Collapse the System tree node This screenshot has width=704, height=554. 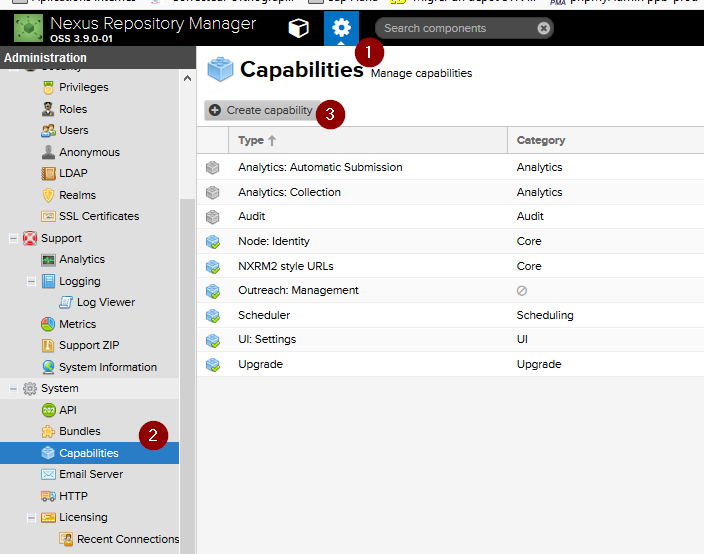[13, 389]
